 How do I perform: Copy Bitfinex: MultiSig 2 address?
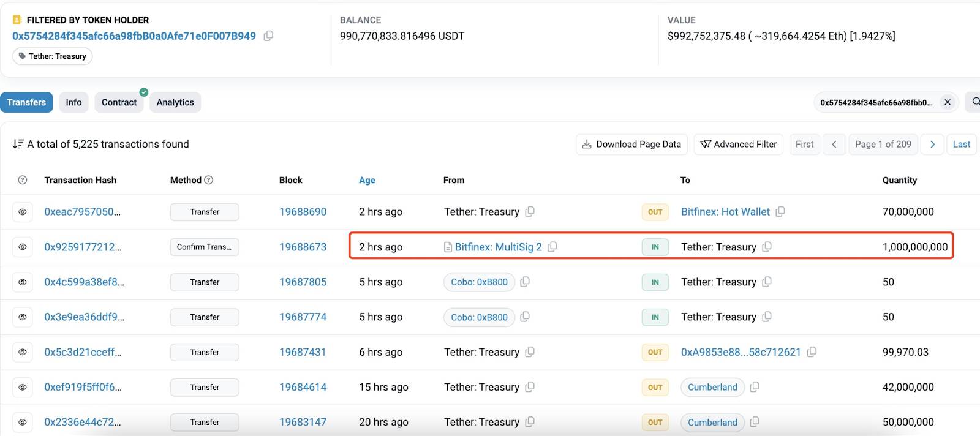[x=552, y=247]
